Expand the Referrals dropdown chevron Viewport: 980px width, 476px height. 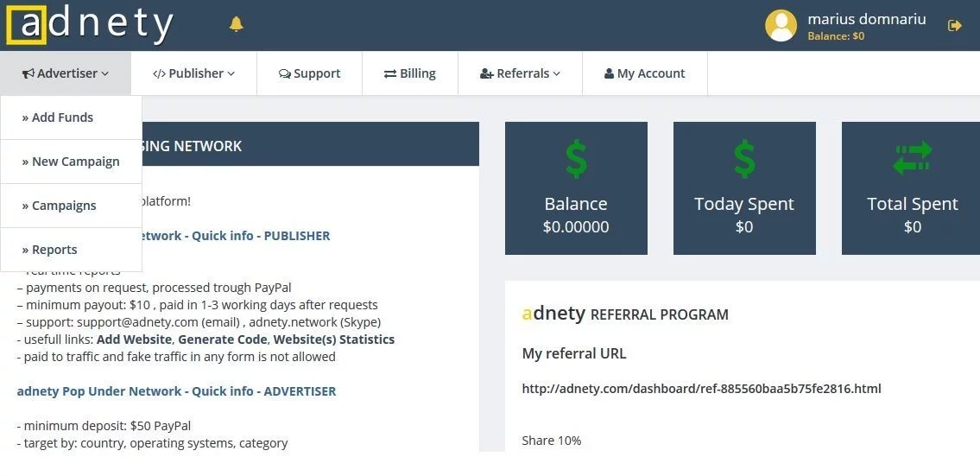[556, 73]
